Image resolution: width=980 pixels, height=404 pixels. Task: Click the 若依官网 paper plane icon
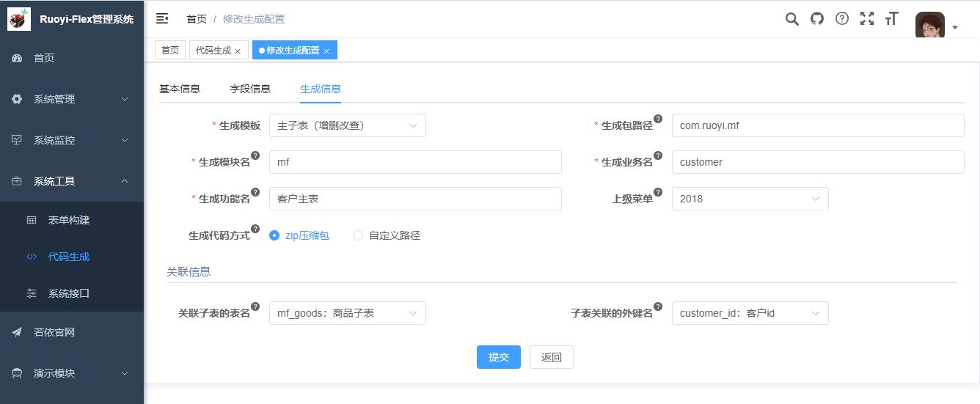[x=17, y=332]
